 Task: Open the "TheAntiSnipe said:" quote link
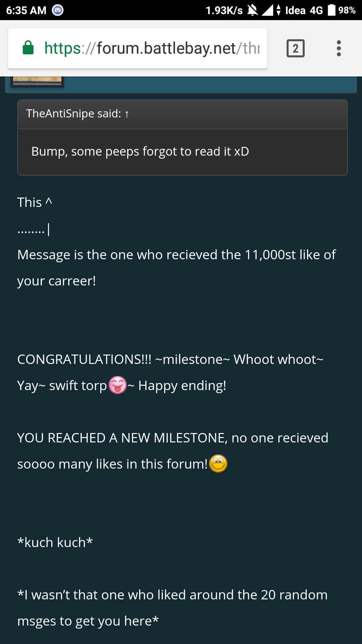[x=73, y=114]
